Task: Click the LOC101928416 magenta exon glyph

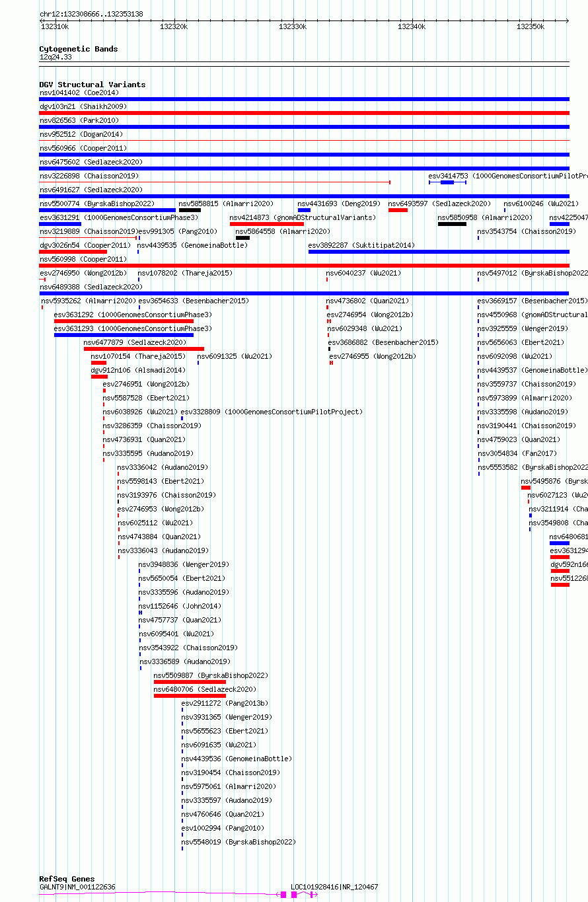Action: pyautogui.click(x=294, y=894)
